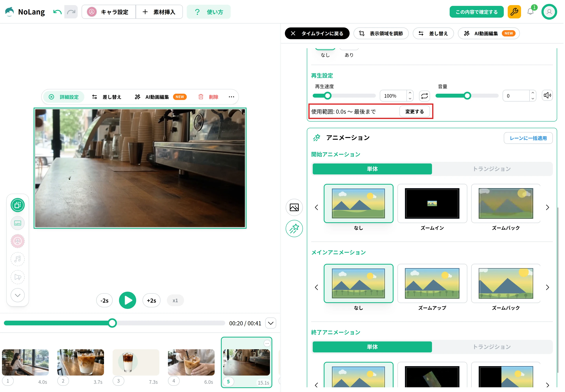This screenshot has height=392, width=565.
Task: Open the notification bell
Action: (x=530, y=12)
